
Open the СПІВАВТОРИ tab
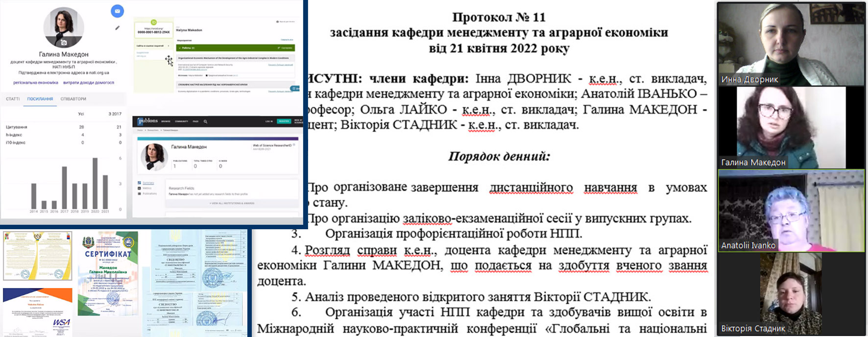click(73, 99)
